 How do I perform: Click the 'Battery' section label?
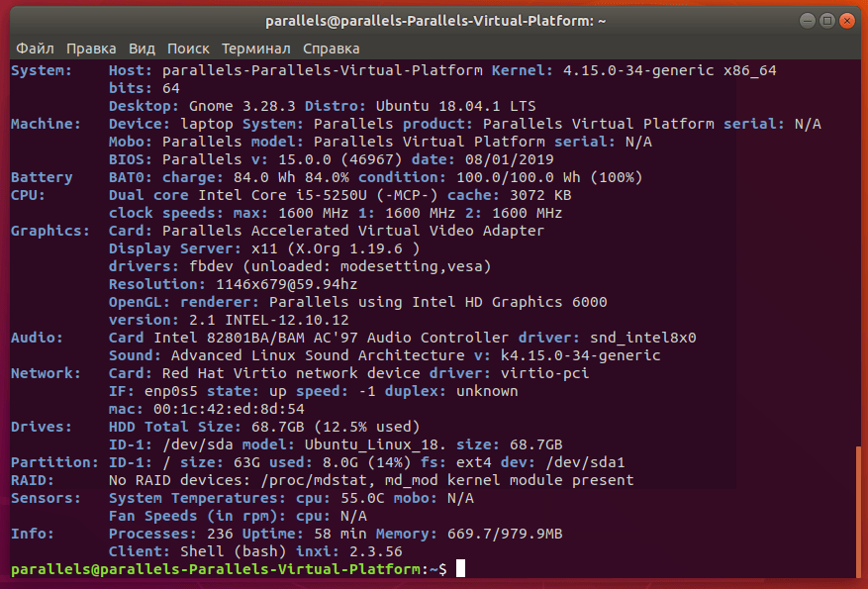(42, 177)
